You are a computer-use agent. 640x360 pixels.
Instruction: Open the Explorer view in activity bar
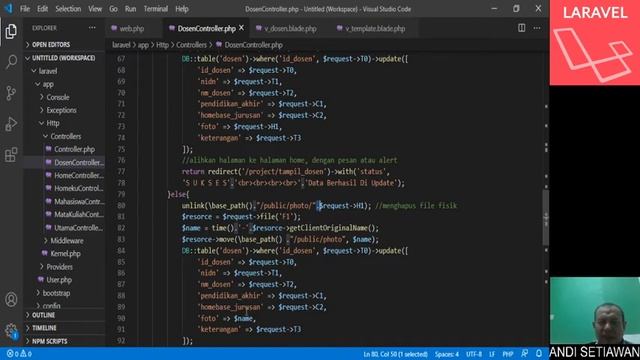11,31
